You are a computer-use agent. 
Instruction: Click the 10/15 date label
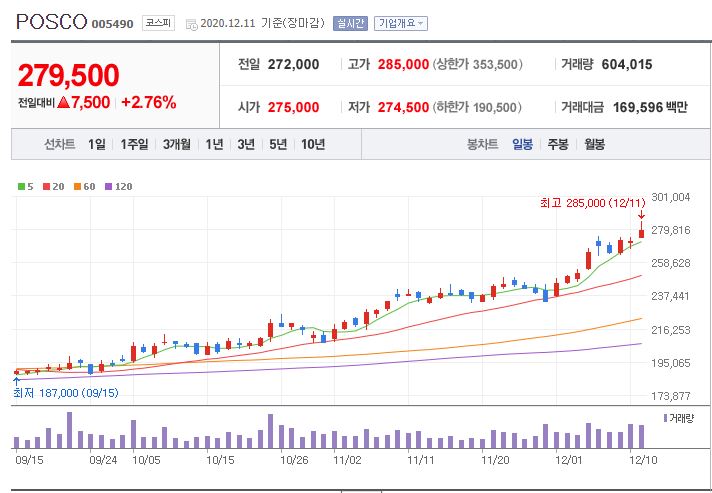point(220,460)
